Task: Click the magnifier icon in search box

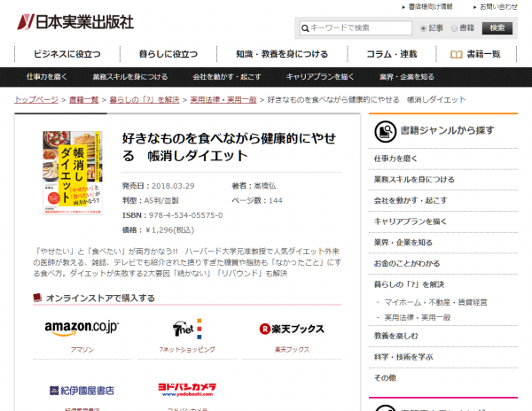Action: pyautogui.click(x=307, y=28)
